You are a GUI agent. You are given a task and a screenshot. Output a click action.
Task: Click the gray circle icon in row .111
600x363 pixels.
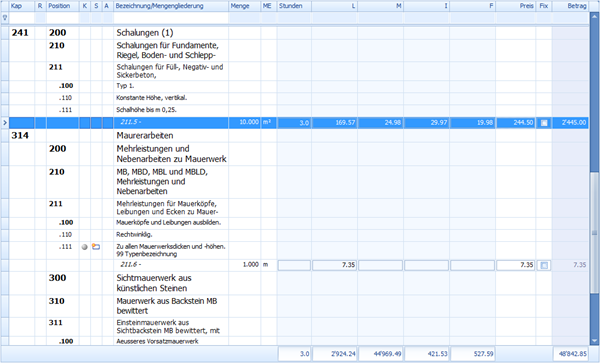coord(85,247)
